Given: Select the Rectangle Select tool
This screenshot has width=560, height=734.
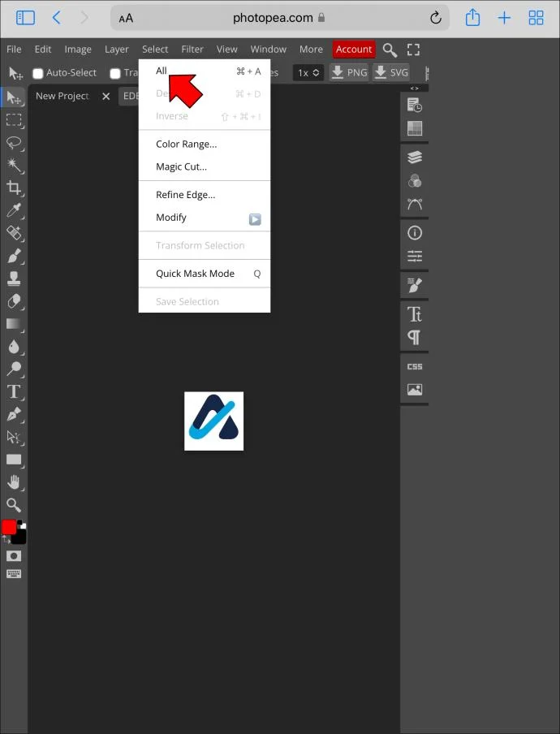Looking at the screenshot, I should 14,120.
